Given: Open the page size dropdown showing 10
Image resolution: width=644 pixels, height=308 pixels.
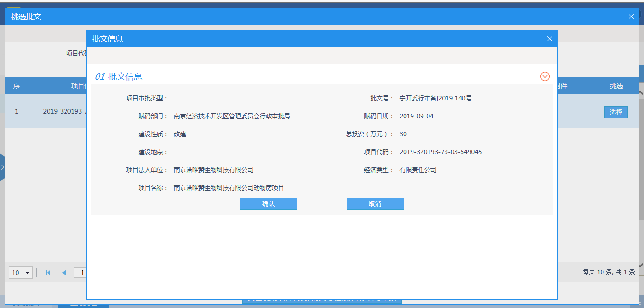Looking at the screenshot, I should click(x=21, y=273).
